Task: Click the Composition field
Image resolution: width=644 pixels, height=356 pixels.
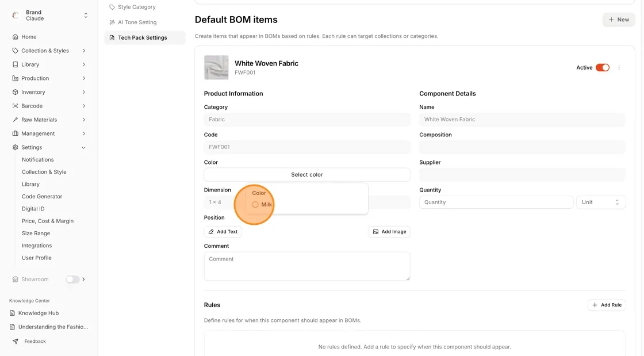Action: [522, 147]
